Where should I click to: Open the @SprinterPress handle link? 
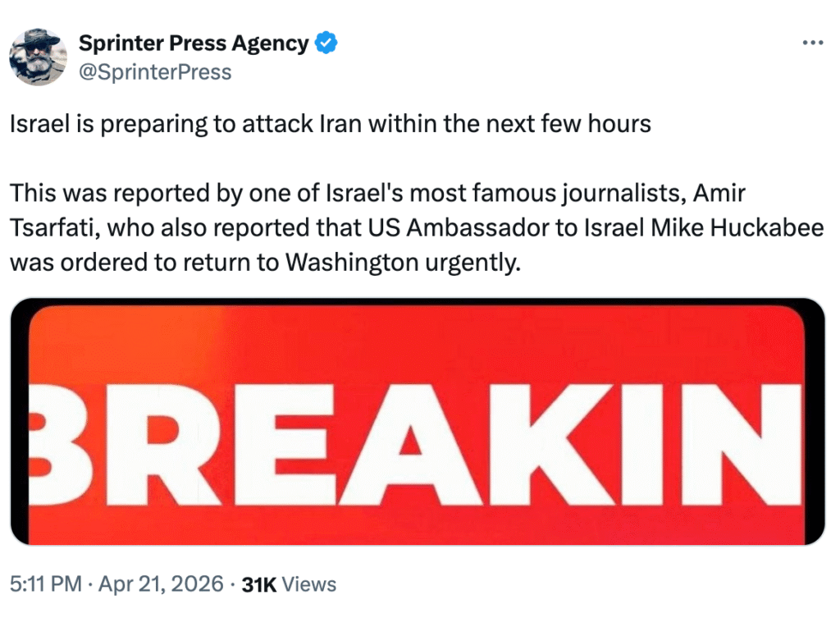point(154,72)
